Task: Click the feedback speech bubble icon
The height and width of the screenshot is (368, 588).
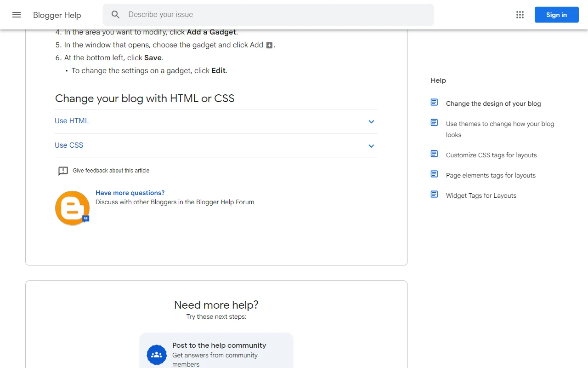Action: (x=63, y=171)
